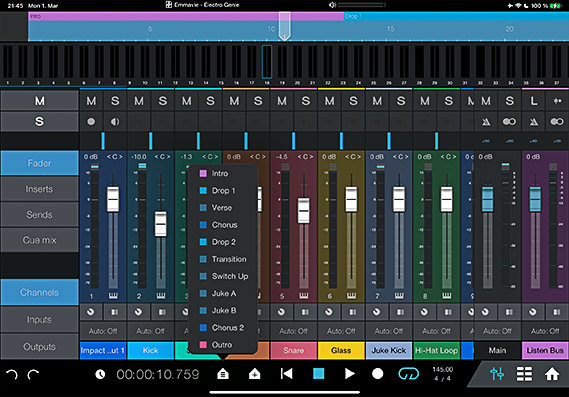Choose Switch Up in marker list
Image resolution: width=569 pixels, height=397 pixels.
(x=223, y=276)
